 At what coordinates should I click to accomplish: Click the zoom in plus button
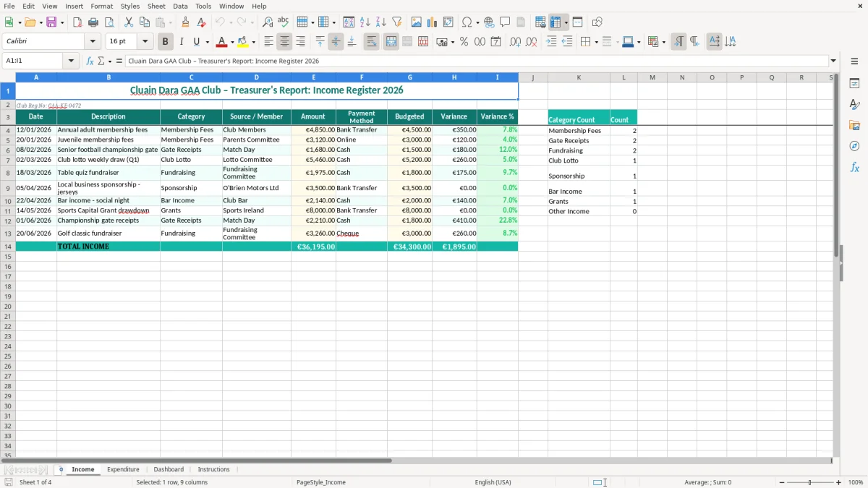pos(839,482)
